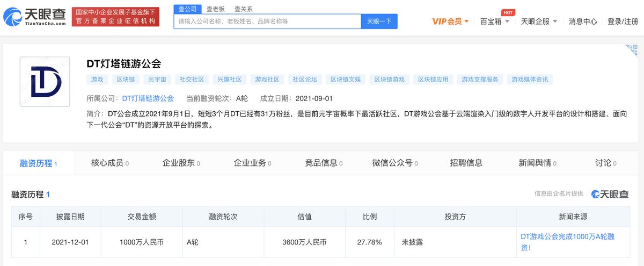Click the 比例 column header

point(370,217)
